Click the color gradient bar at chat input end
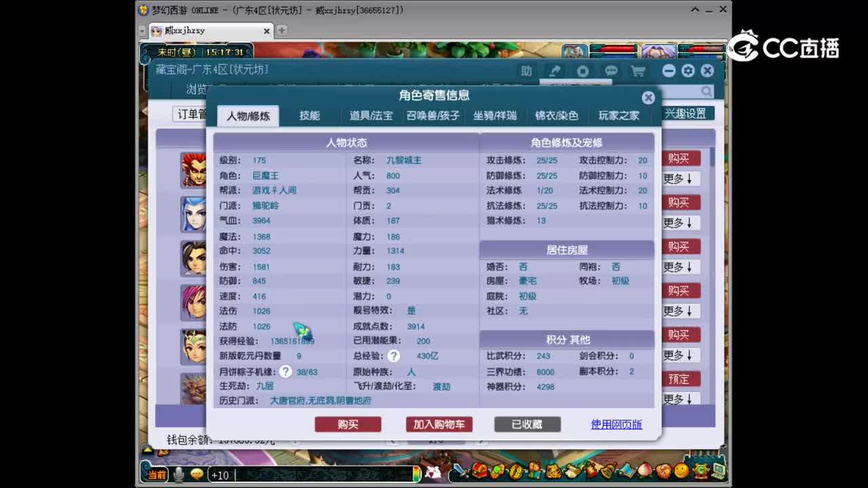The image size is (868, 488). tap(416, 474)
